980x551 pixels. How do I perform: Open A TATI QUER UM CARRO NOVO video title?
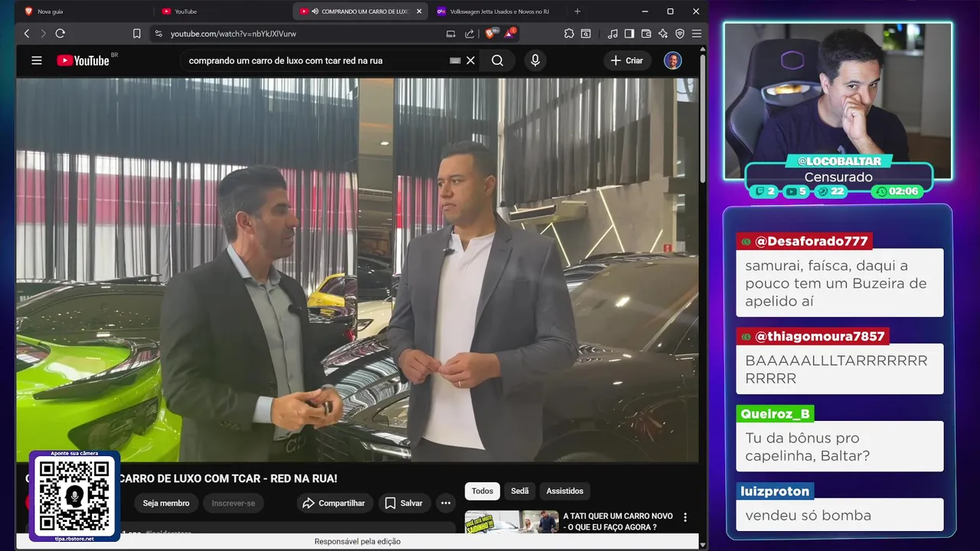[x=618, y=521]
